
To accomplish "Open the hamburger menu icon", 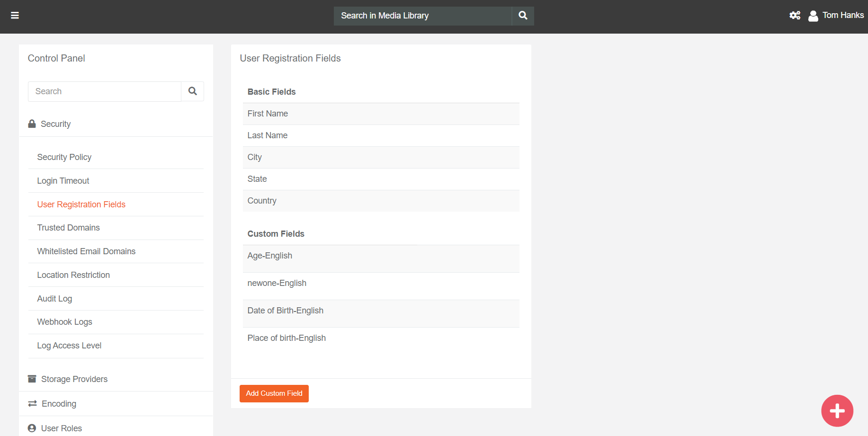I will point(15,16).
